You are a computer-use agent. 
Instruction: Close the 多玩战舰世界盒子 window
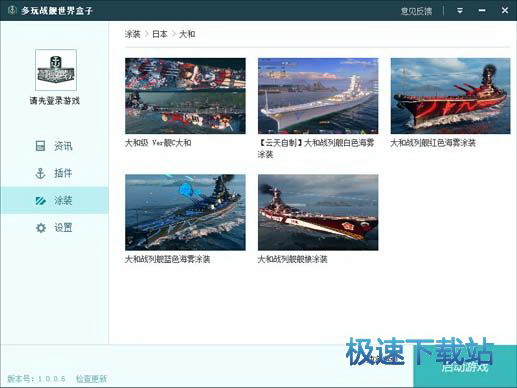(x=505, y=11)
